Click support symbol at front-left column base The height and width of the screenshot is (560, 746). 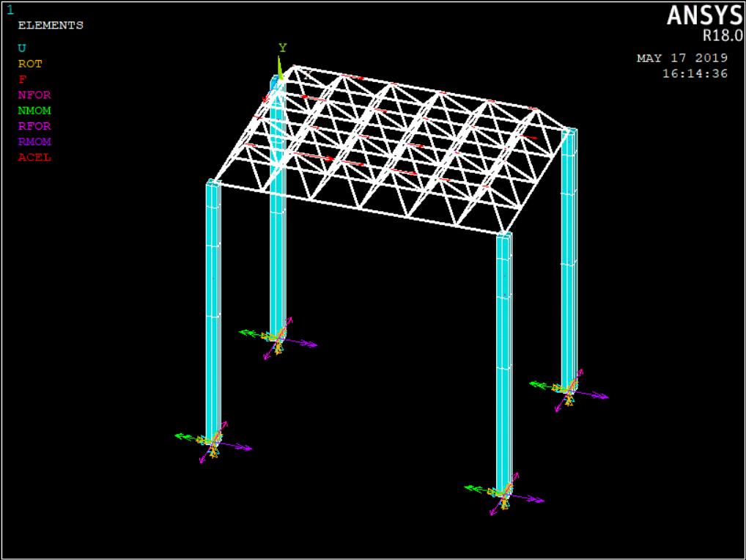213,442
